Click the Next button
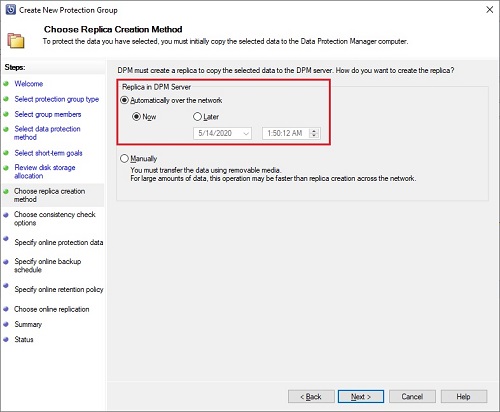The image size is (500, 412). 361,397
